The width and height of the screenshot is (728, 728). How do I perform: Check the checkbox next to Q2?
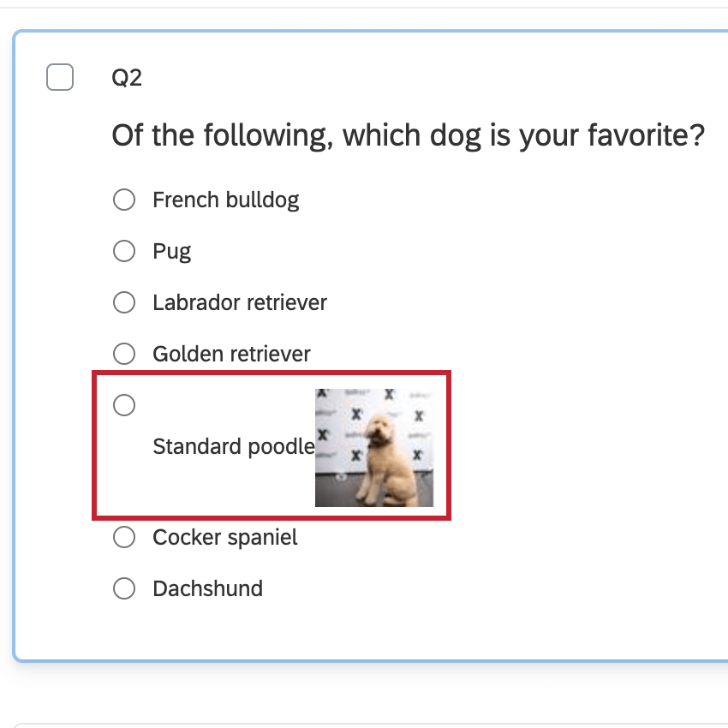point(60,77)
